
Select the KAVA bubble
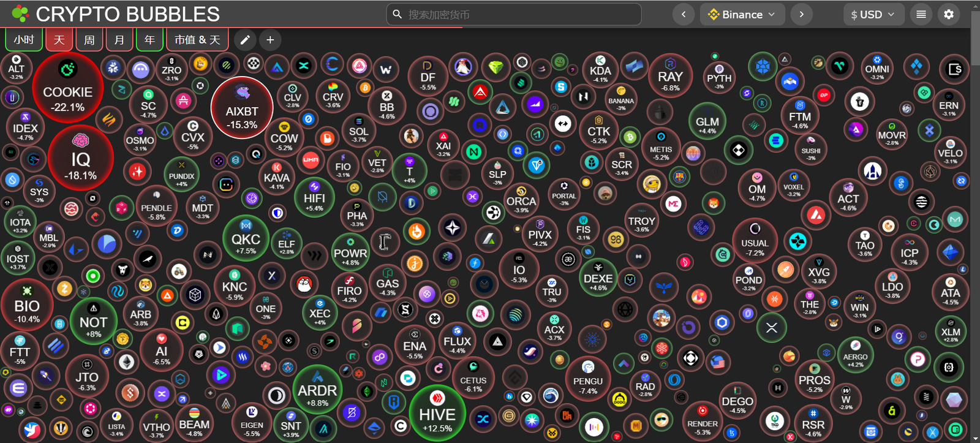[x=277, y=176]
